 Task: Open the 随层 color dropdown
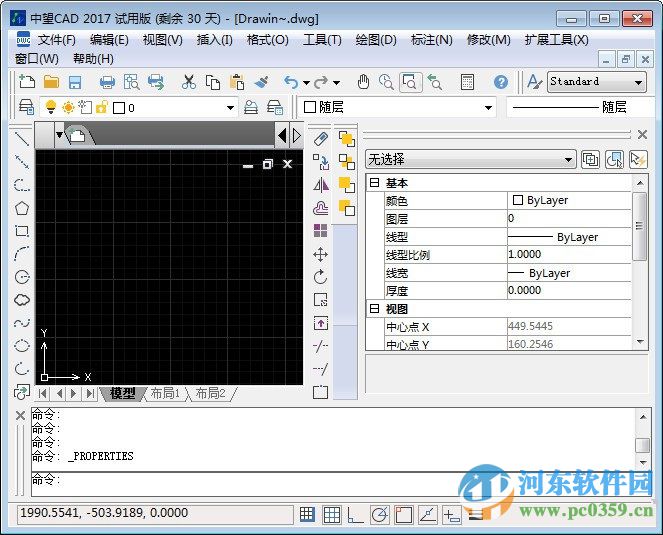[488, 108]
